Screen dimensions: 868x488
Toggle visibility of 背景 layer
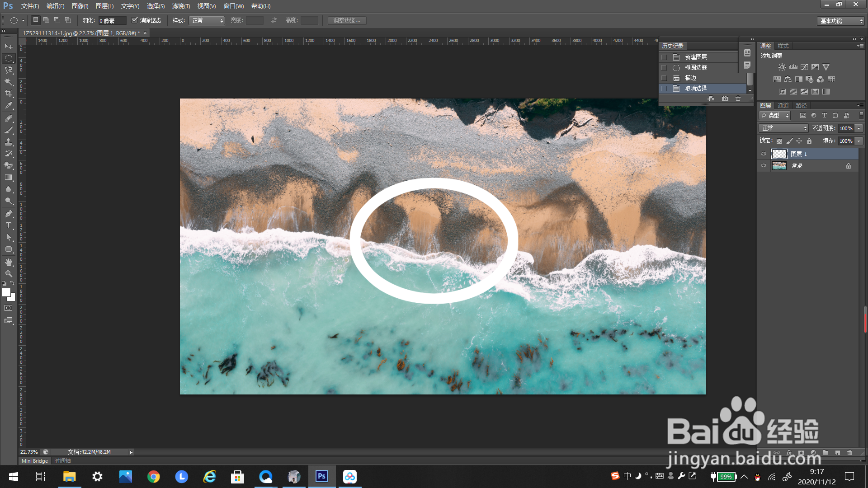click(x=764, y=166)
